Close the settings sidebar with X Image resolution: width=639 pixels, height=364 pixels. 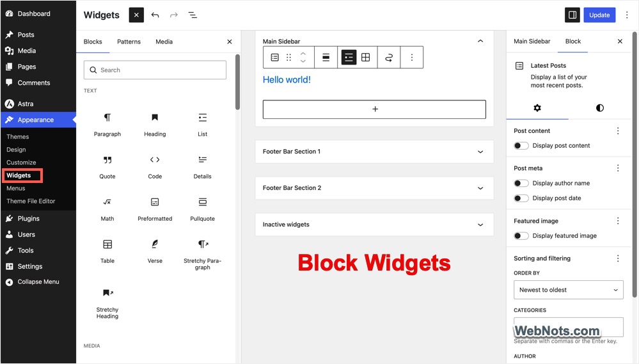pos(620,41)
